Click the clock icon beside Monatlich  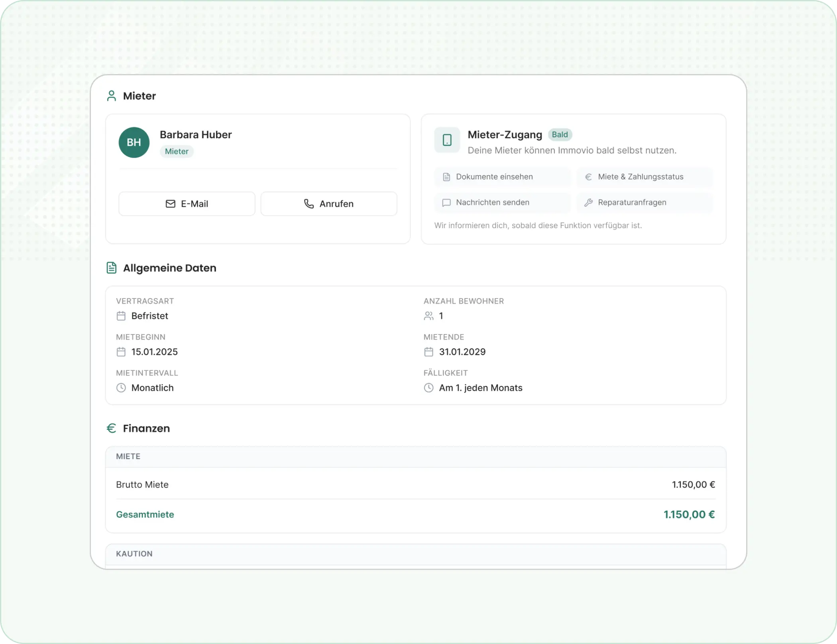point(121,388)
